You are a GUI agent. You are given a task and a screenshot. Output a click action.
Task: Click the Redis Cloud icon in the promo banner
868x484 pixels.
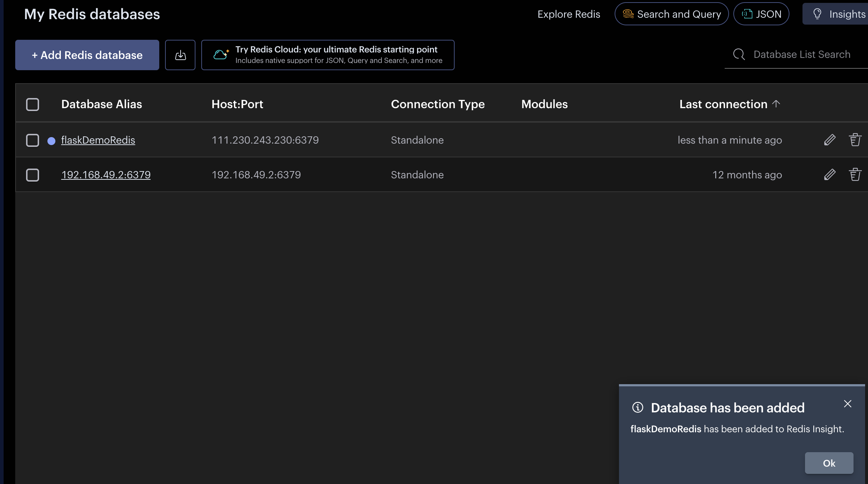click(x=221, y=55)
